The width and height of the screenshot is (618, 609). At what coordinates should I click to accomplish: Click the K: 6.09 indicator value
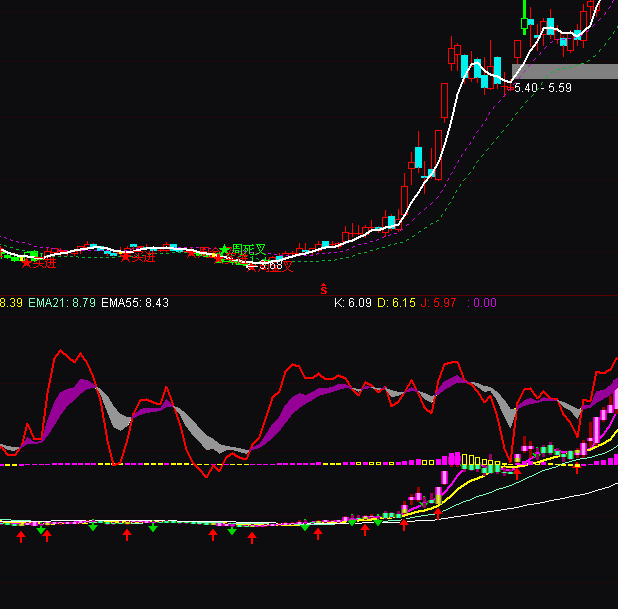pos(352,302)
